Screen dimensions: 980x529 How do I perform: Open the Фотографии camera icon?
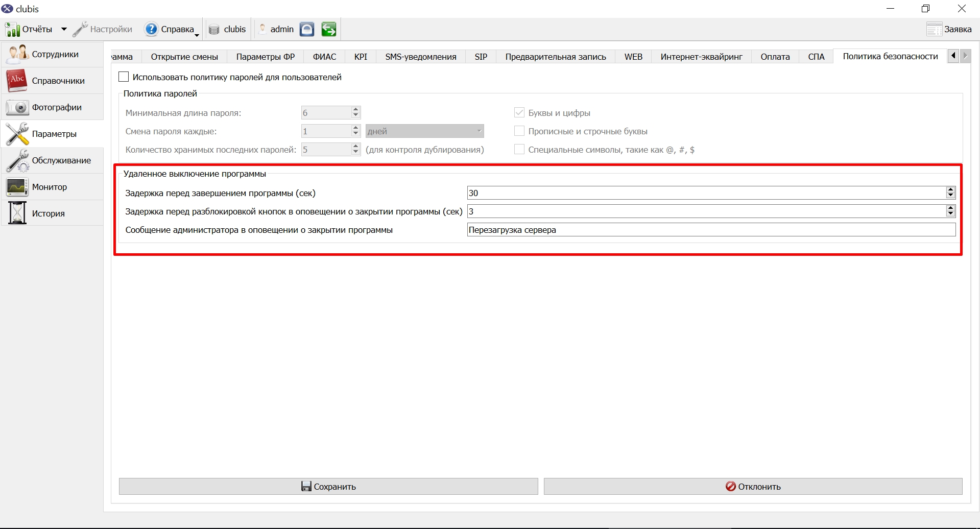[x=17, y=107]
